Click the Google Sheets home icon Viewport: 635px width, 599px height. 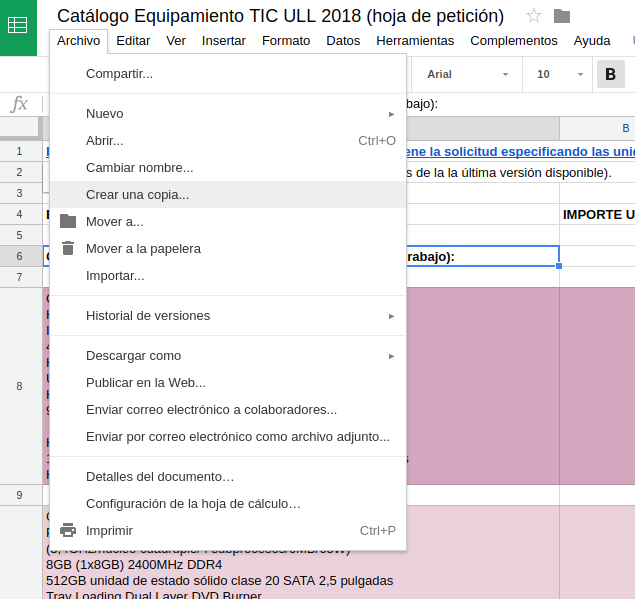click(18, 26)
